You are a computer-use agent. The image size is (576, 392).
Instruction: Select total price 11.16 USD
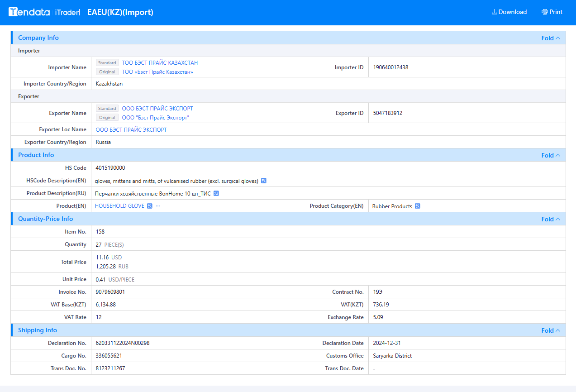[109, 258]
